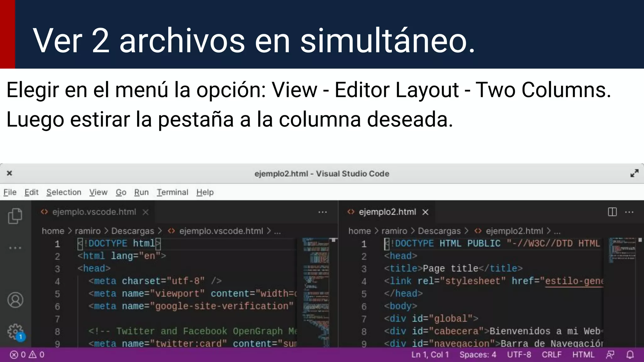The width and height of the screenshot is (644, 362).
Task: Click 'Descargas' breadcrumb in right editor
Action: [x=439, y=231]
